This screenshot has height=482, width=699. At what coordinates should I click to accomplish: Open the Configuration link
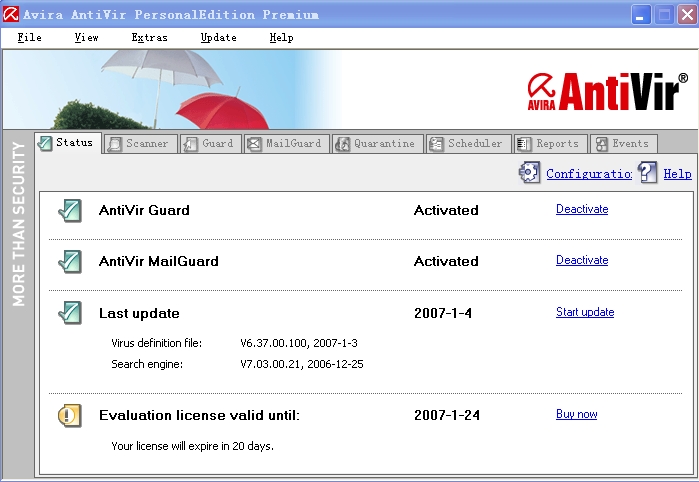coord(589,173)
